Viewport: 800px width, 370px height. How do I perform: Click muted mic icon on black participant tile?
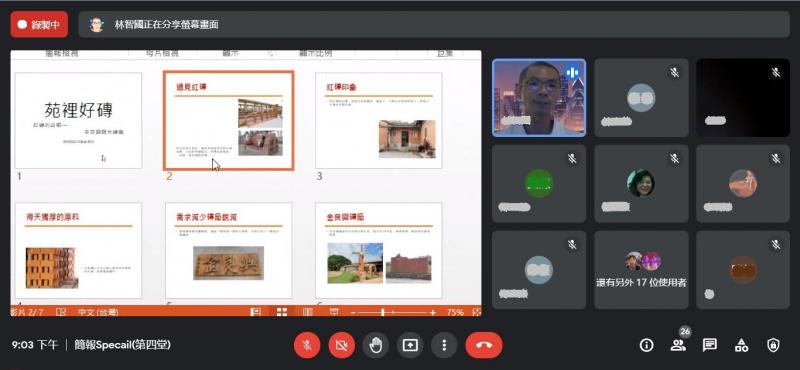pos(776,72)
